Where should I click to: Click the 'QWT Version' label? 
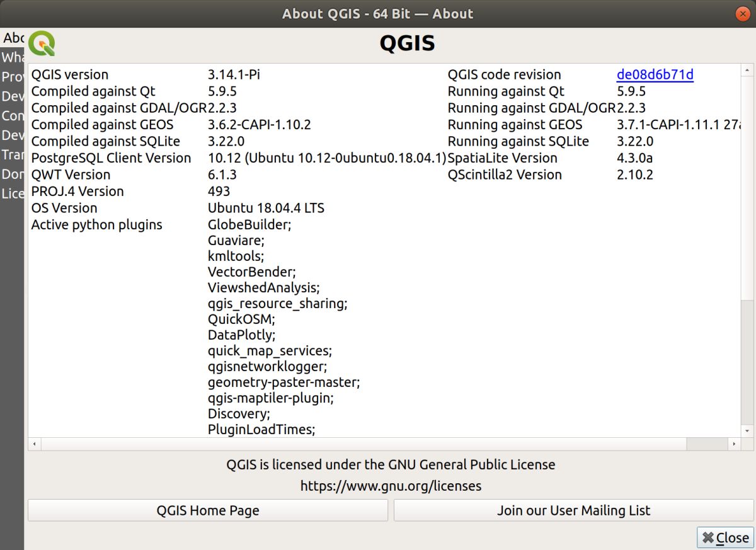71,175
